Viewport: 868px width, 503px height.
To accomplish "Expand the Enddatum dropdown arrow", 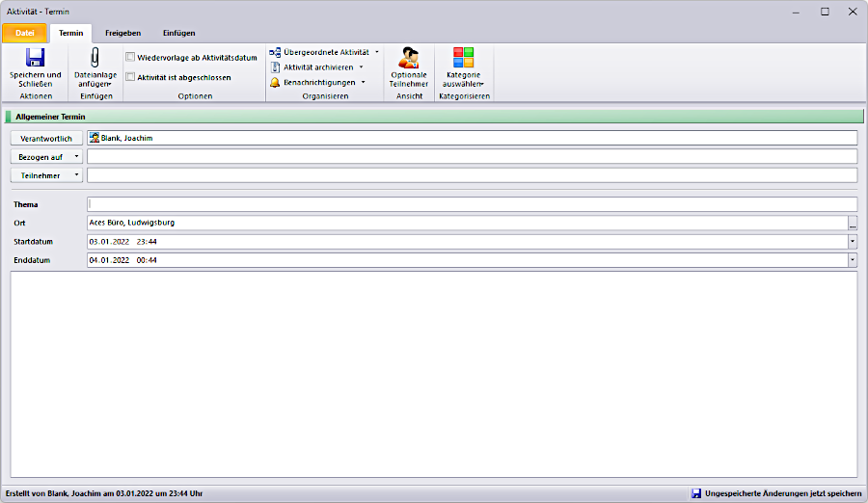I will pyautogui.click(x=853, y=260).
